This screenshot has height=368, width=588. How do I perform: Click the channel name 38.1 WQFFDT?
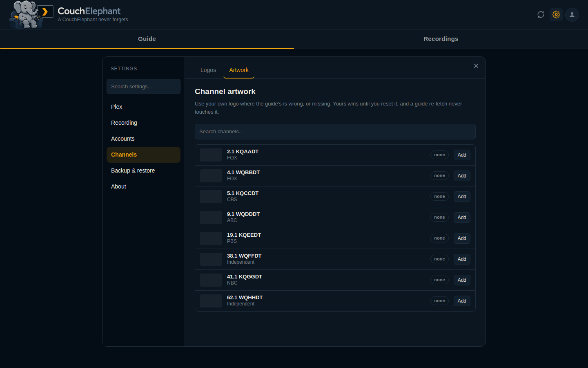tap(244, 256)
